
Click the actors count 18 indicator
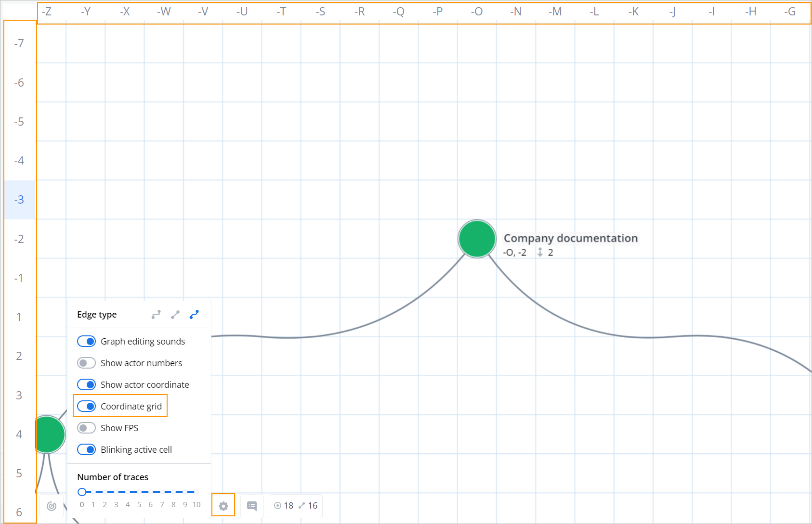pyautogui.click(x=284, y=506)
